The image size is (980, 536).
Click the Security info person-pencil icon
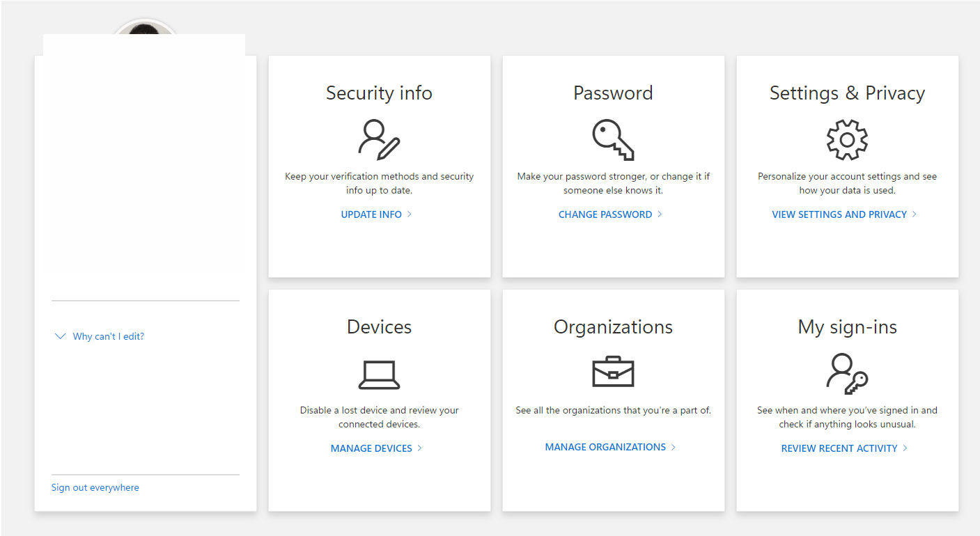pyautogui.click(x=379, y=139)
